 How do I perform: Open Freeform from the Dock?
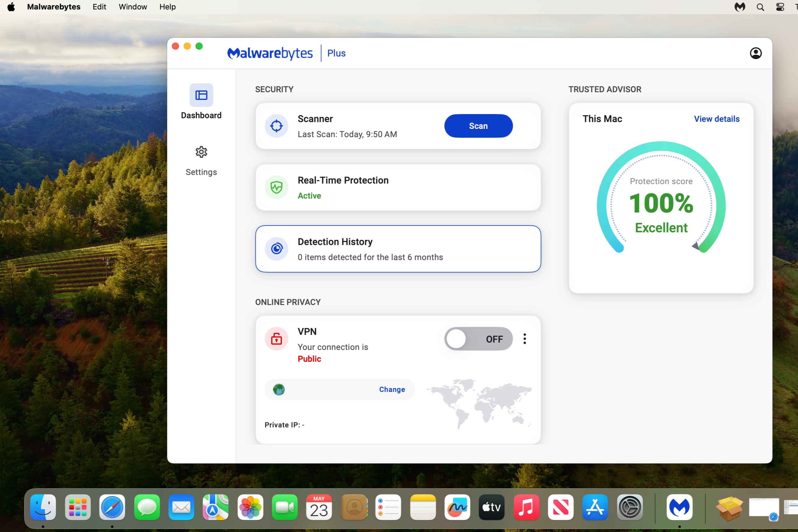click(x=457, y=507)
